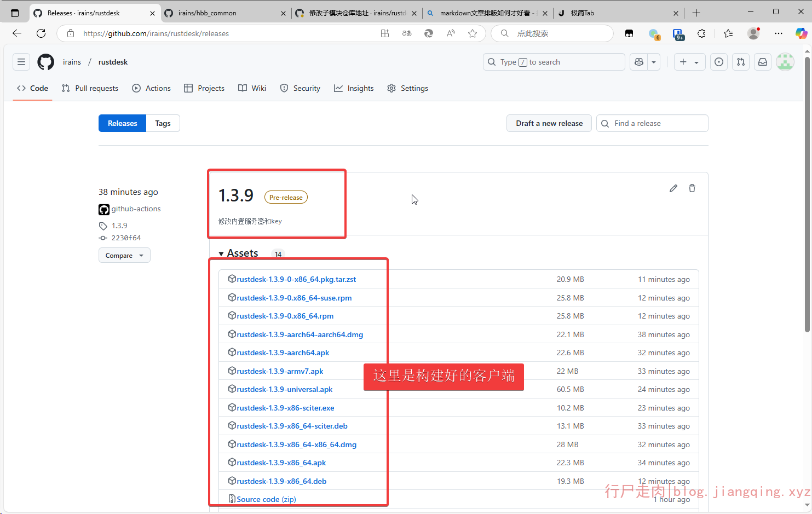The width and height of the screenshot is (812, 514).
Task: Open the Insights tab
Action: pyautogui.click(x=354, y=88)
